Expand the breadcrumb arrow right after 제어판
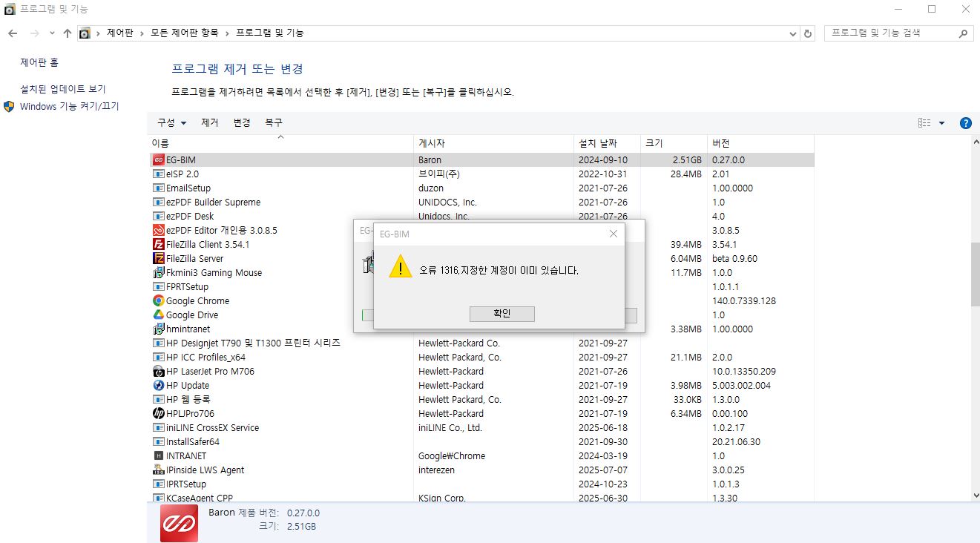The width and height of the screenshot is (980, 543). [x=142, y=33]
